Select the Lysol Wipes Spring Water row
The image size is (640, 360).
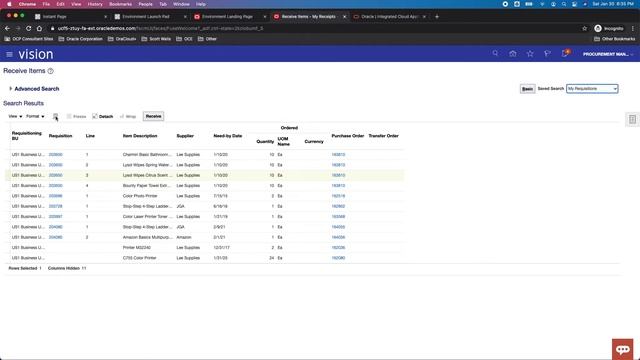click(204, 165)
